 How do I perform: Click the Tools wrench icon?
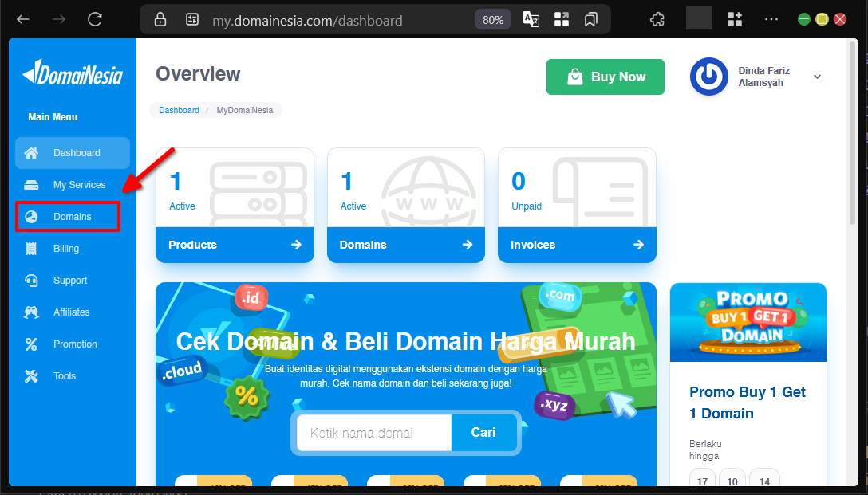pos(30,375)
